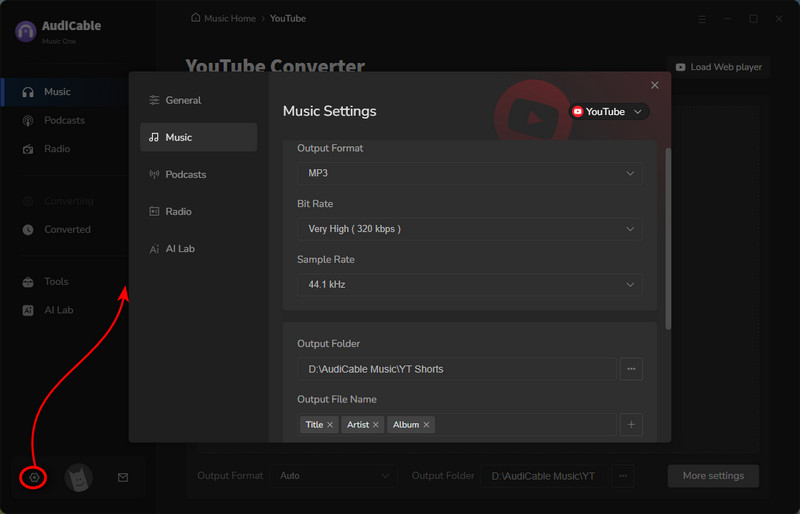Click the YouTube breadcrumb
The image size is (800, 514).
tap(288, 18)
